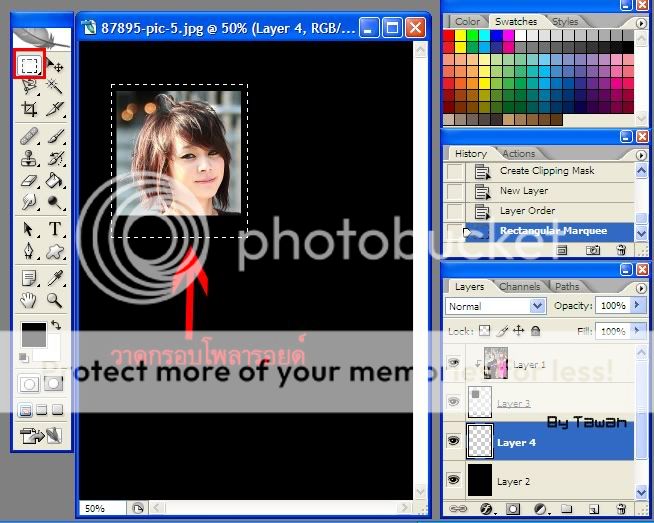Screen dimensions: 654x523
Task: Switch to the Paths tab
Action: pos(567,287)
